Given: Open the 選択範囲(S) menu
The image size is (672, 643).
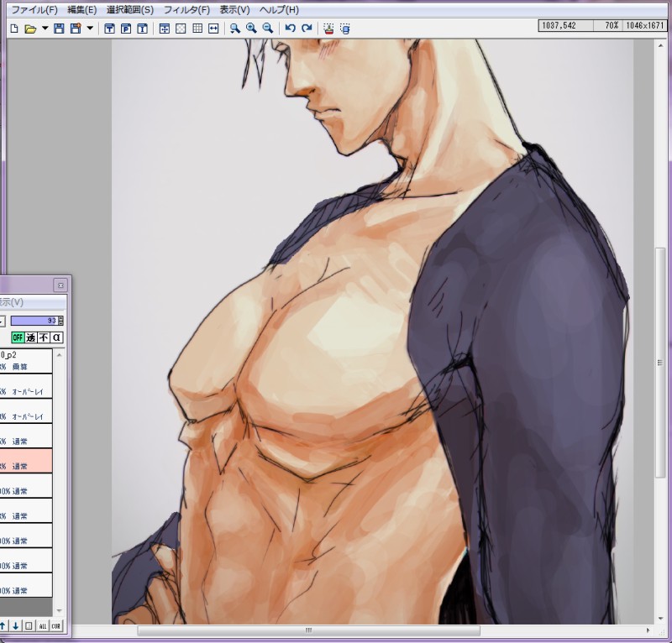Looking at the screenshot, I should (130, 9).
